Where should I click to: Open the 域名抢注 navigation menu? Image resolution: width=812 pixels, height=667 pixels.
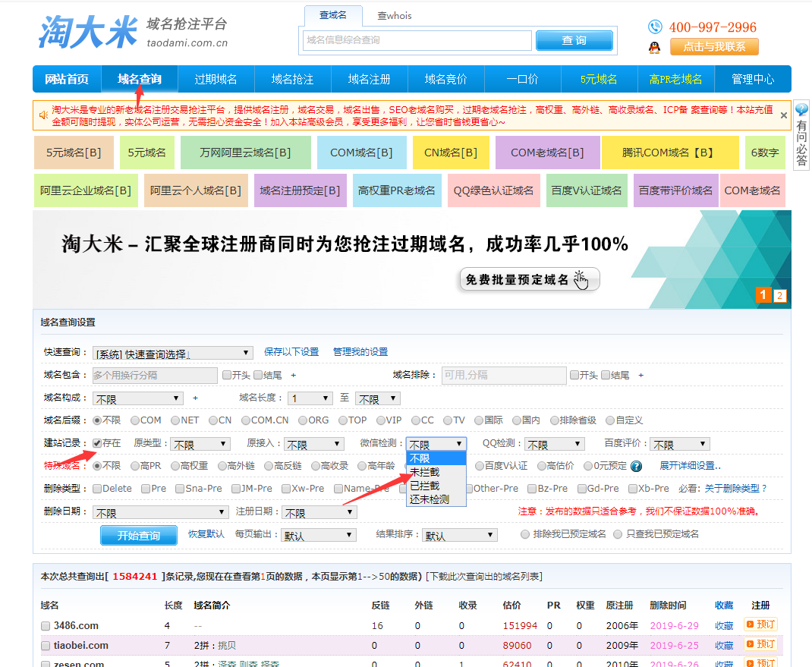click(x=292, y=79)
